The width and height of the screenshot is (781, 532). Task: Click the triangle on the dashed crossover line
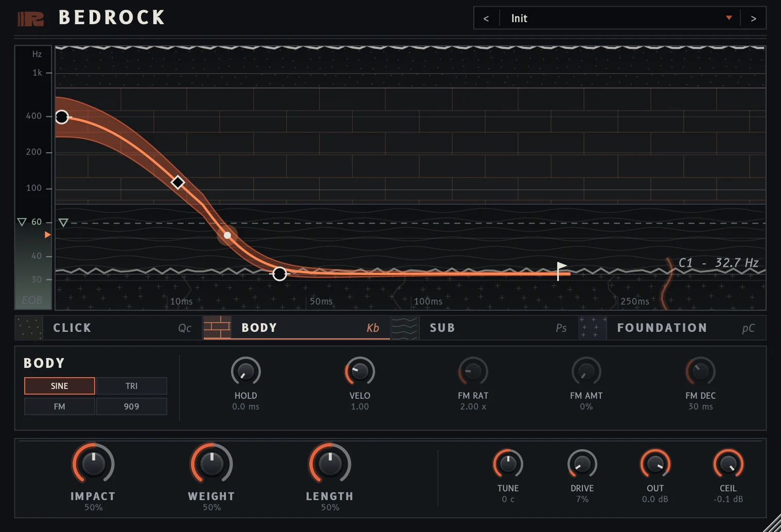tap(63, 223)
